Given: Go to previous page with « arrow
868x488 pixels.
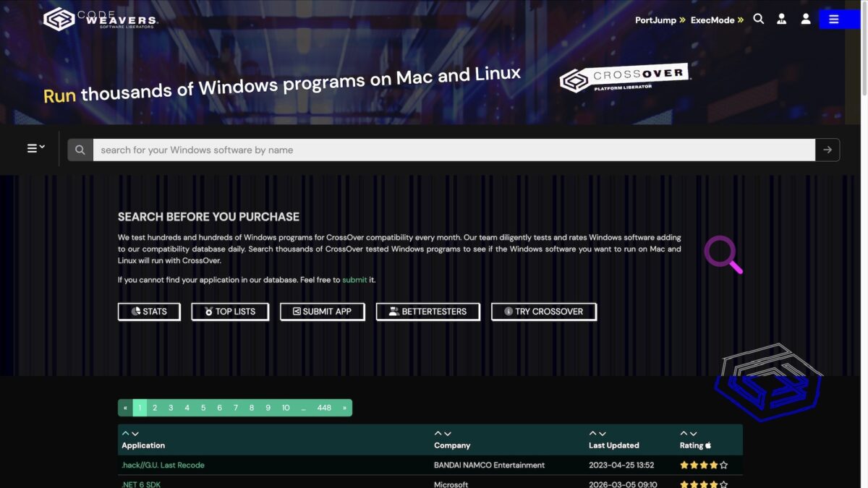Looking at the screenshot, I should coord(125,408).
